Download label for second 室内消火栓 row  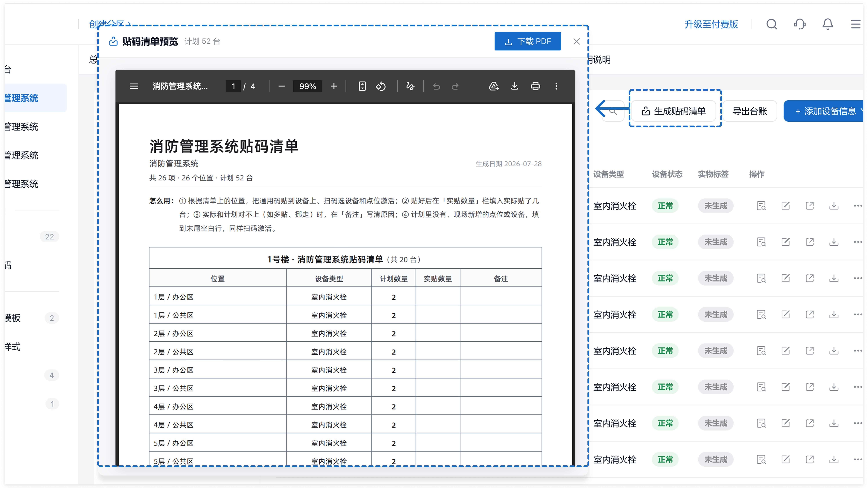click(x=834, y=242)
